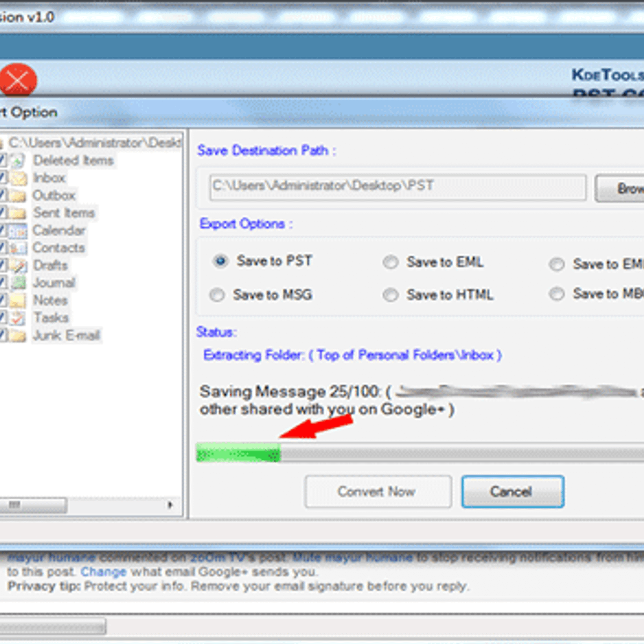
Task: Uncheck the Drafts checkbox
Action: tap(3, 265)
